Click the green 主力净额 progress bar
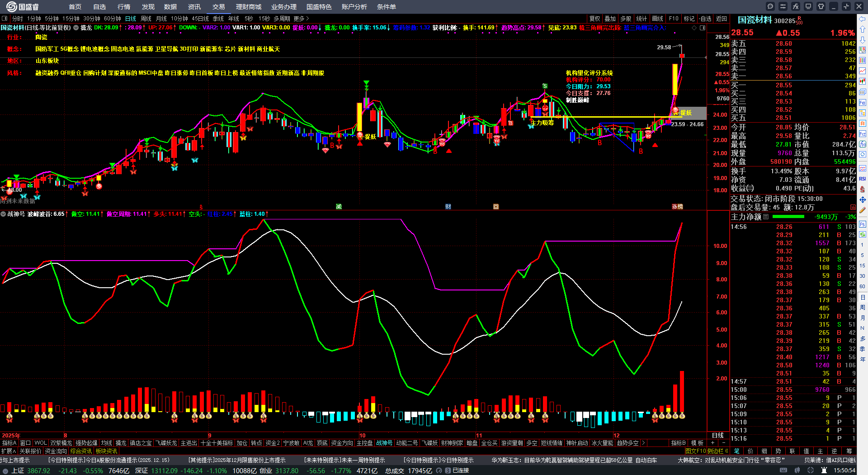 (x=788, y=217)
